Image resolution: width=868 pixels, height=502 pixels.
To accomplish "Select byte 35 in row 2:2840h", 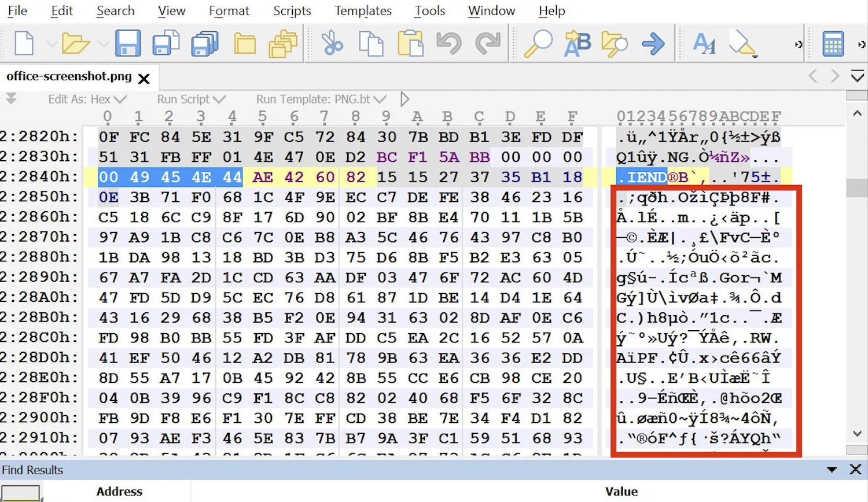I will (510, 177).
